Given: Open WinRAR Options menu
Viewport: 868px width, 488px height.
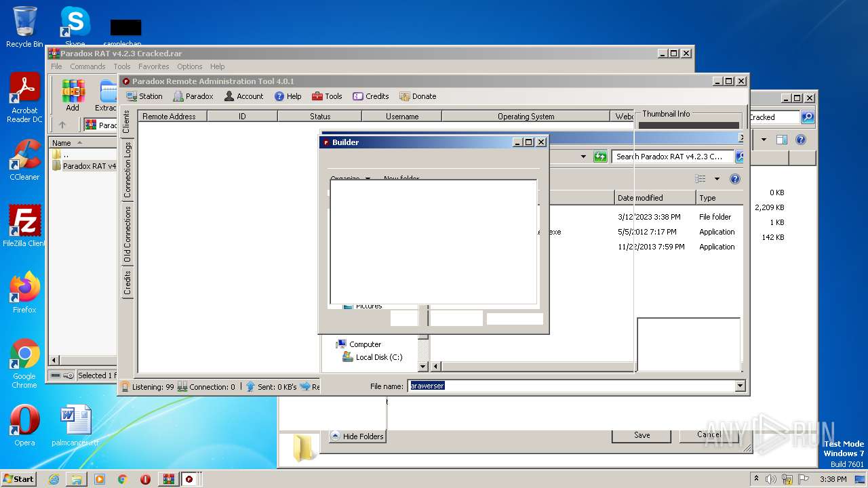Looking at the screenshot, I should tap(190, 66).
